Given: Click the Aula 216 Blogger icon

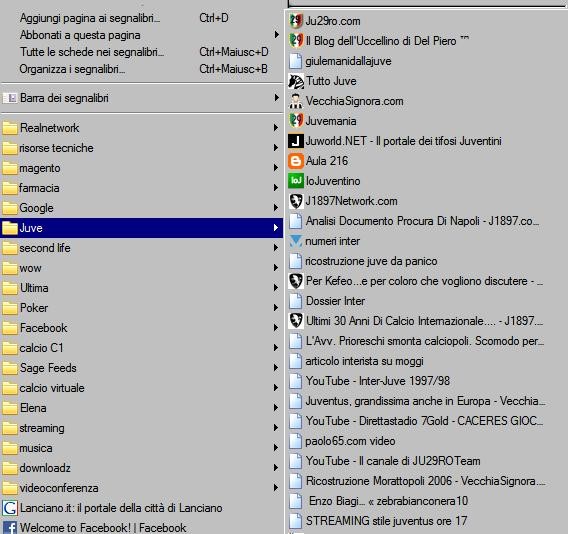Looking at the screenshot, I should (296, 161).
